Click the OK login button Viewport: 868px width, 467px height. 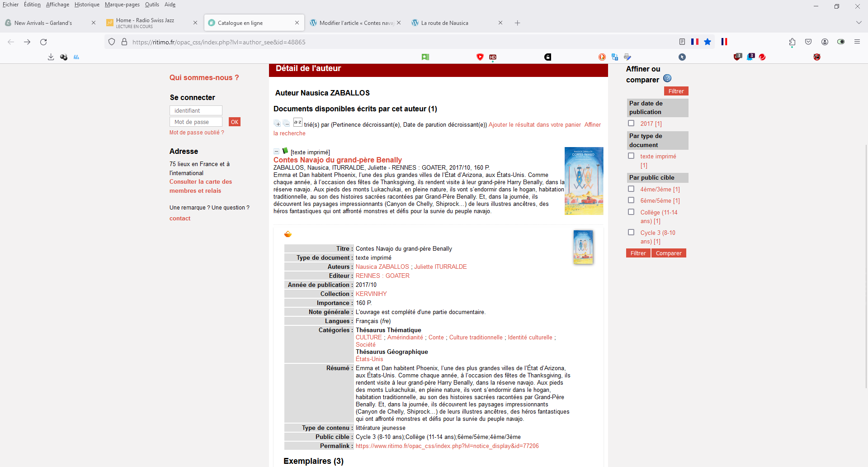(235, 122)
